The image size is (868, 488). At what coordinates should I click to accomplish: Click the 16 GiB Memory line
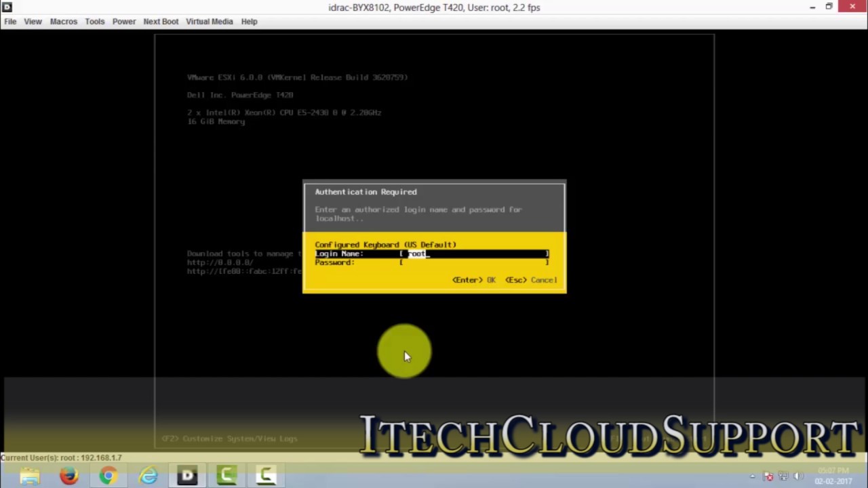(216, 121)
